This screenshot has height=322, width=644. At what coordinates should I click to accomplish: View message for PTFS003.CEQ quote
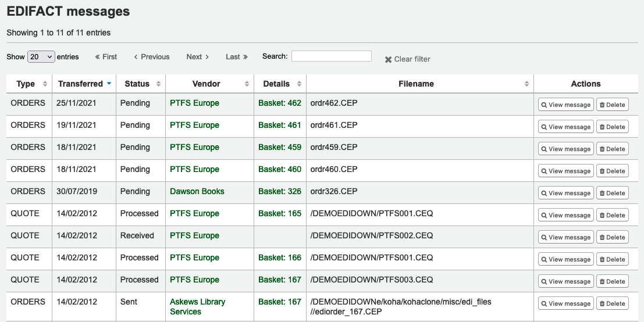(x=565, y=282)
